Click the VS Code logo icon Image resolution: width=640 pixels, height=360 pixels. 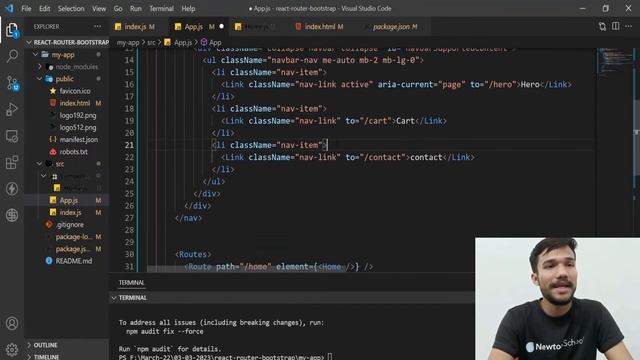coord(9,8)
